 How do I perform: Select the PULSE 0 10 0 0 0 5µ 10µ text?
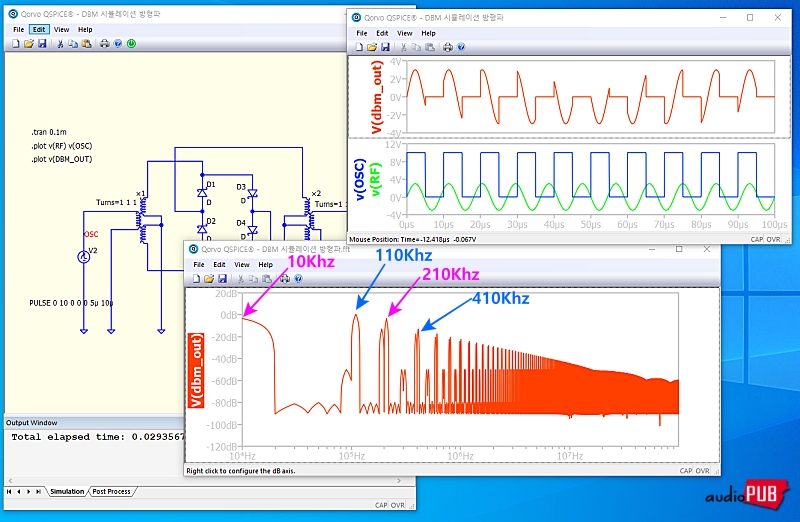pyautogui.click(x=71, y=303)
